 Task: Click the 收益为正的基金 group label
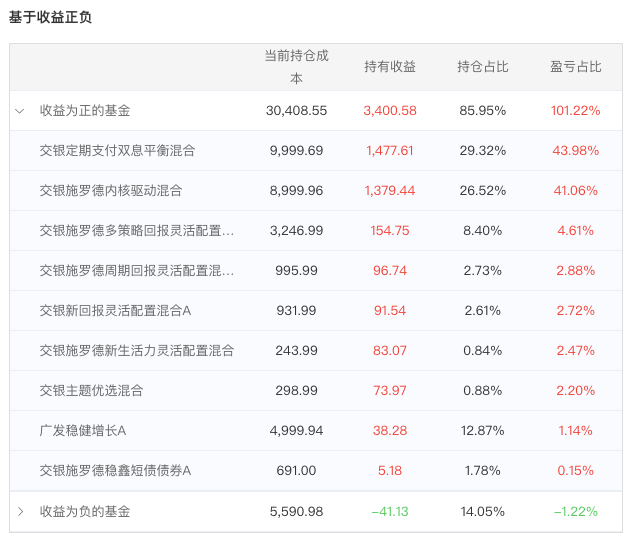[x=85, y=111]
